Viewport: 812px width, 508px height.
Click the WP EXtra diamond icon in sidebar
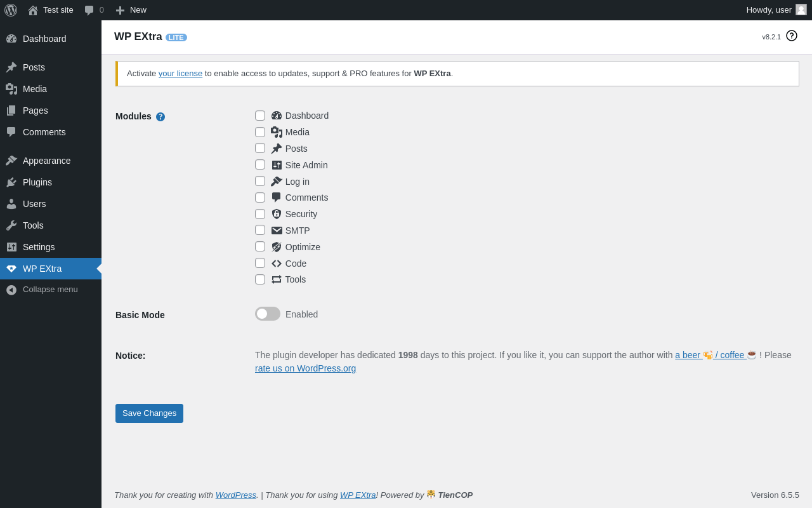coord(11,269)
